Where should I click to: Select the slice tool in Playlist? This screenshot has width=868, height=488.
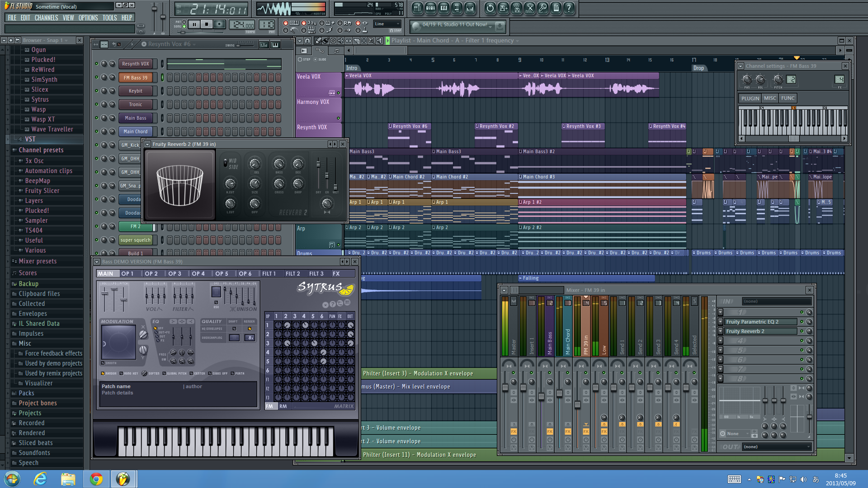[356, 41]
